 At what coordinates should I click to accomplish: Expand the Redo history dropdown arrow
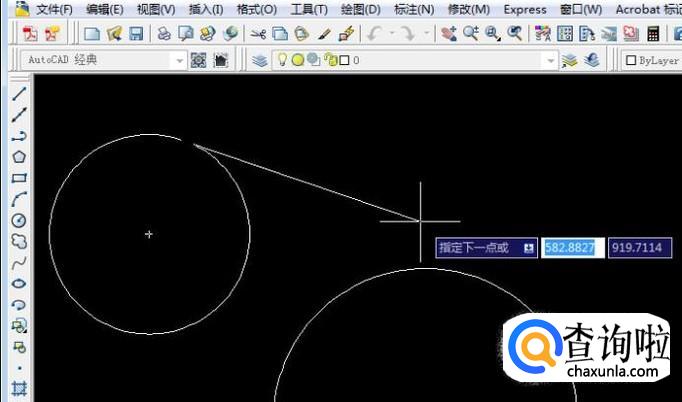[426, 34]
